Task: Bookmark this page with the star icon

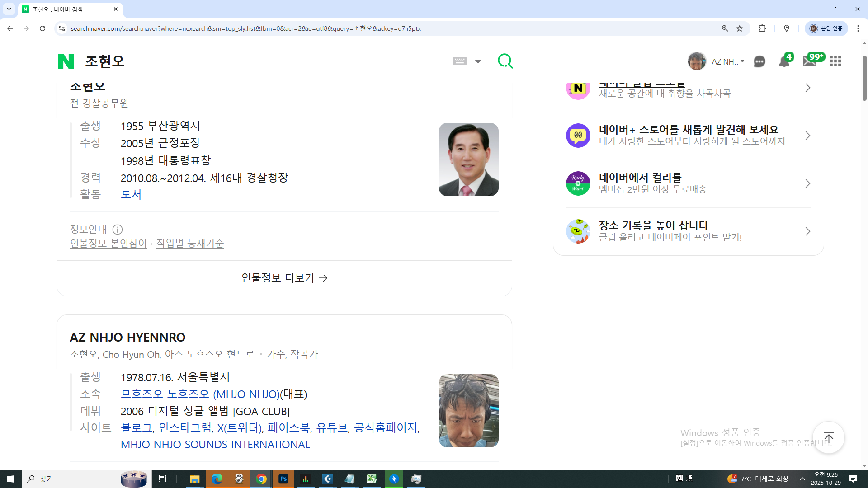Action: (x=740, y=28)
